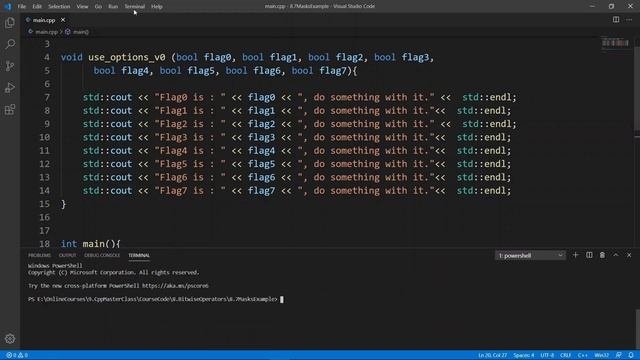Screen dimensions: 640x360
Task: Click the use_options_v0 function name
Action: [x=127, y=57]
